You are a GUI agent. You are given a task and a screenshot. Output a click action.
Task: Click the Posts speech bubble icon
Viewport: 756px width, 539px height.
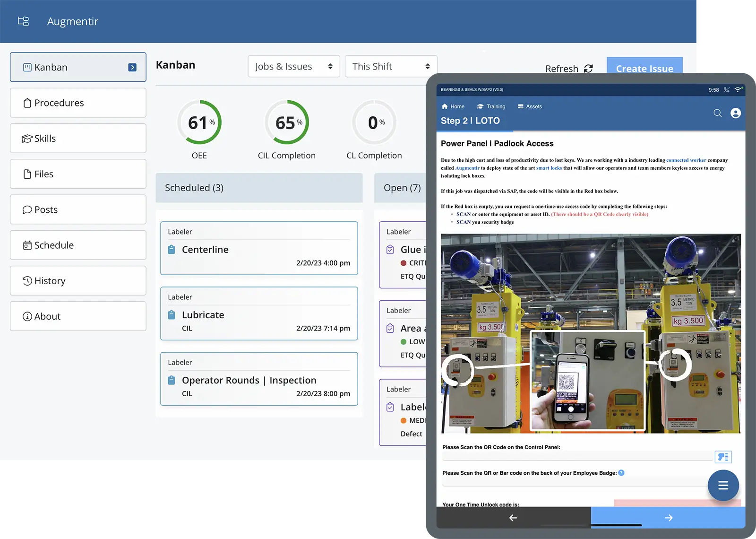27,209
